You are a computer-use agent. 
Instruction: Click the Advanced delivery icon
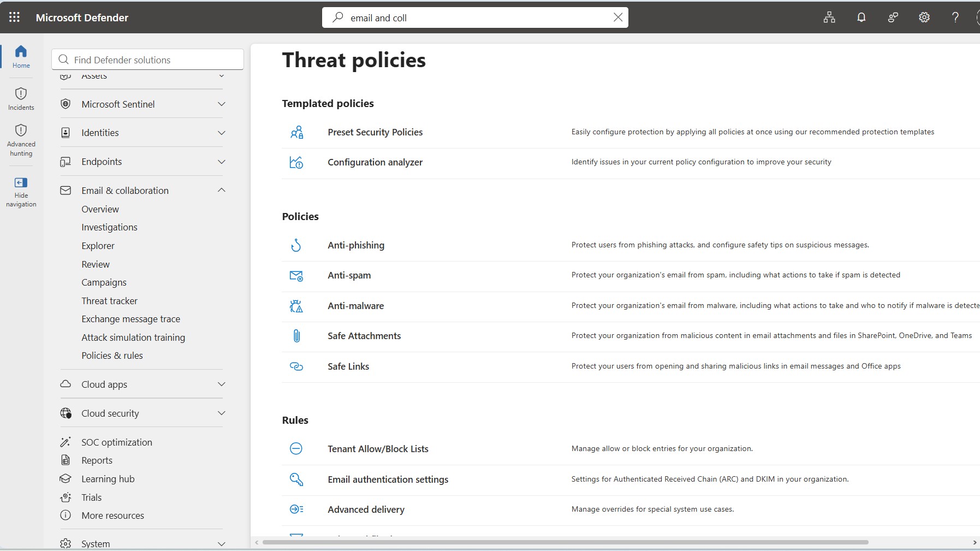296,509
